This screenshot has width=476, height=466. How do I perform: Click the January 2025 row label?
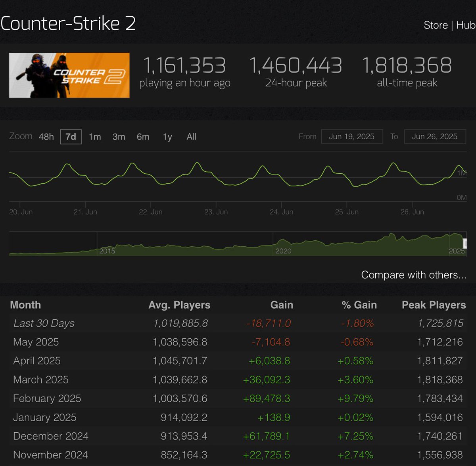click(x=45, y=417)
